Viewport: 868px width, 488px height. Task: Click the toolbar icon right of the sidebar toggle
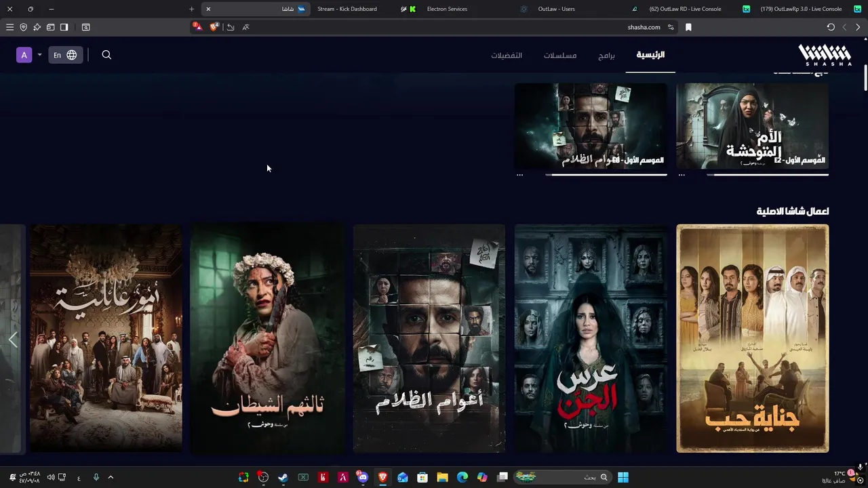pyautogui.click(x=85, y=27)
